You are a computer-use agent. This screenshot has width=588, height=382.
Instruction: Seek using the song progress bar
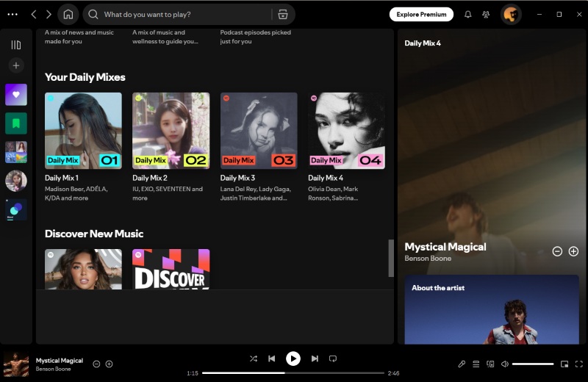click(293, 373)
